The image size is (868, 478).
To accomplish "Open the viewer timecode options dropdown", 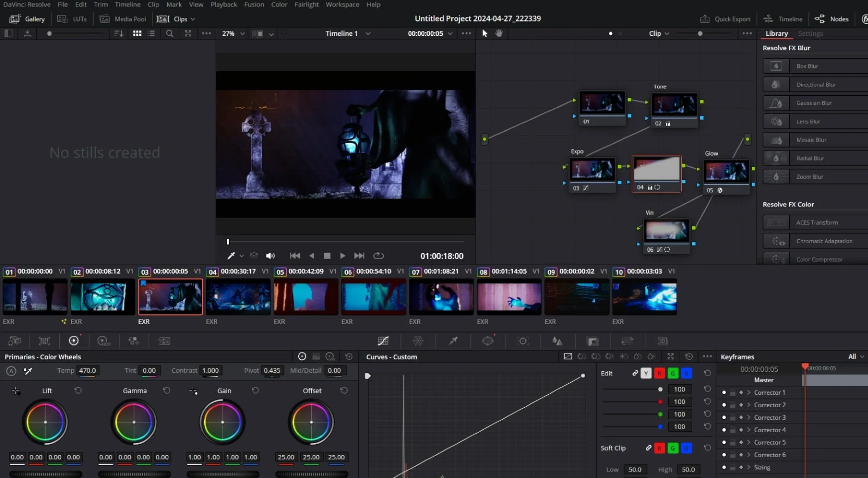I will point(450,33).
